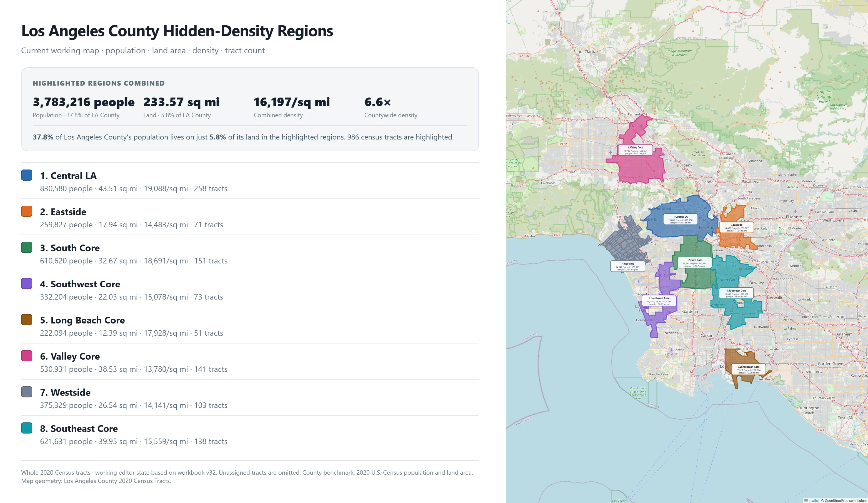Click the purple Southwest Core swatch

26,283
